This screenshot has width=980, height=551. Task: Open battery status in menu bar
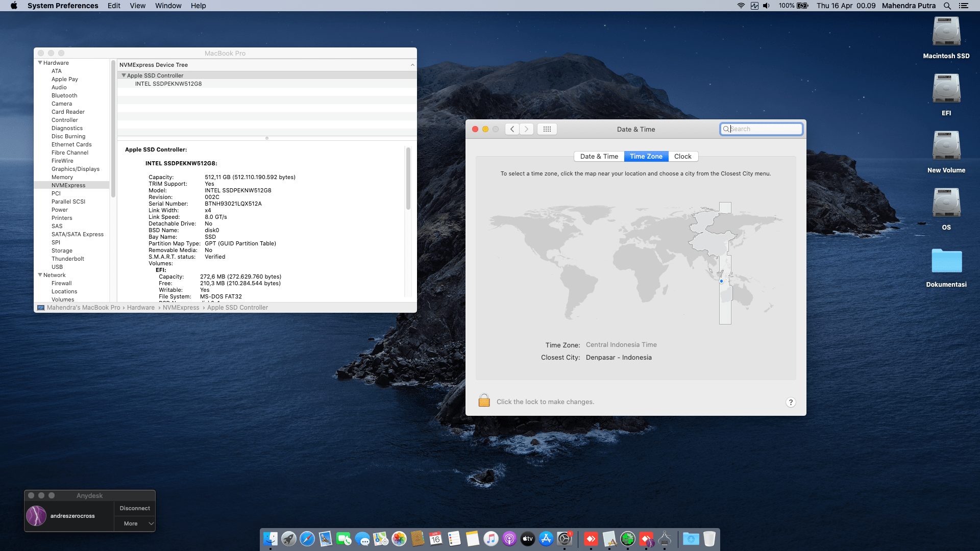(x=802, y=6)
